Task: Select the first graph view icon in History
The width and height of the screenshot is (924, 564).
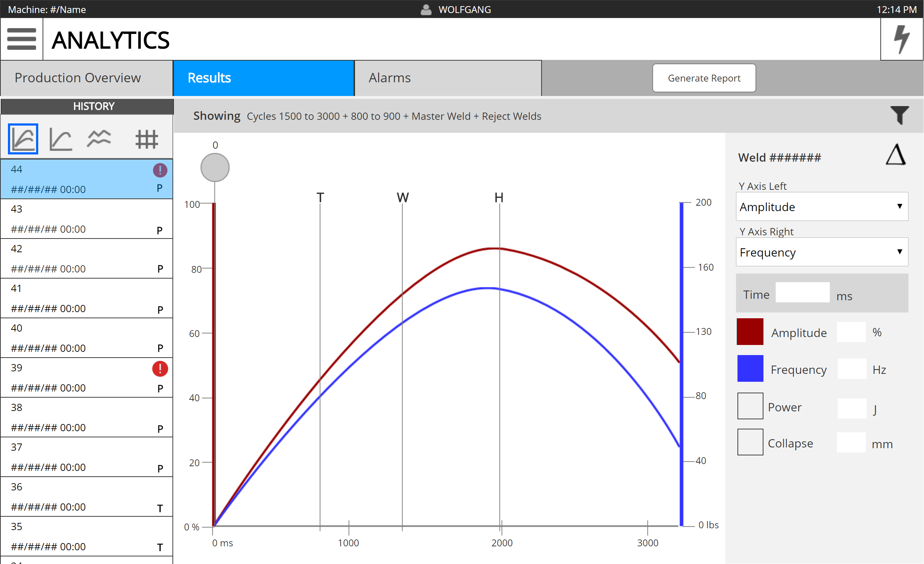Action: [x=23, y=138]
